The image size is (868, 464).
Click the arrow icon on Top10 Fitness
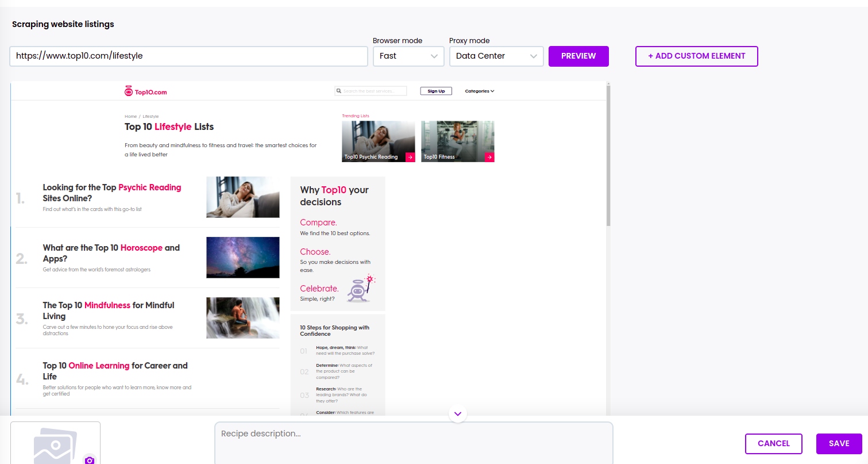point(489,157)
